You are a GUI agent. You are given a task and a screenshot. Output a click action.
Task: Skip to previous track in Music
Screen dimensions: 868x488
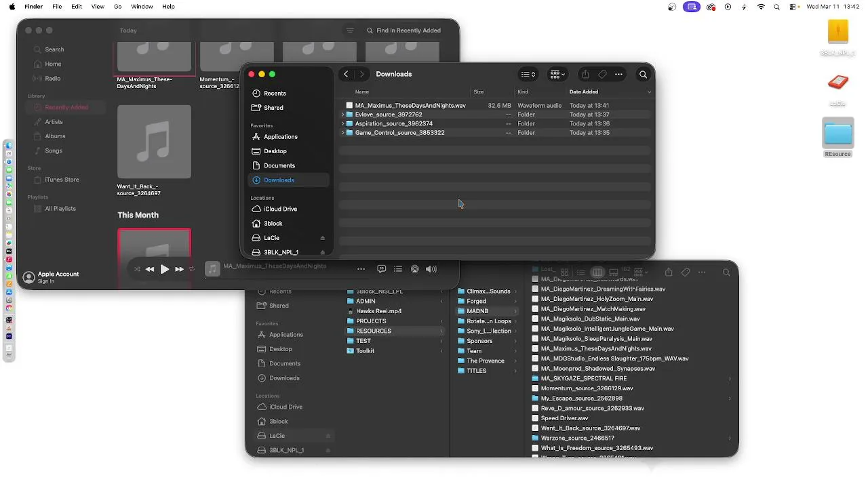[150, 269]
